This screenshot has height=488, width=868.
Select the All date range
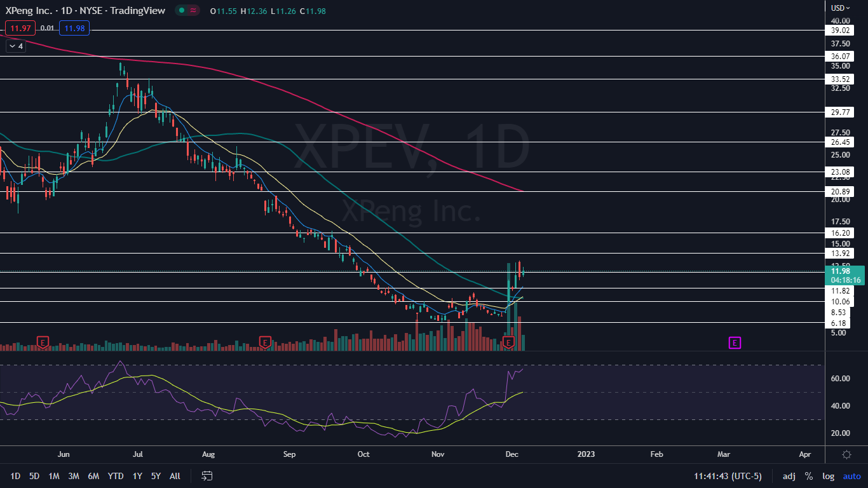tap(175, 476)
